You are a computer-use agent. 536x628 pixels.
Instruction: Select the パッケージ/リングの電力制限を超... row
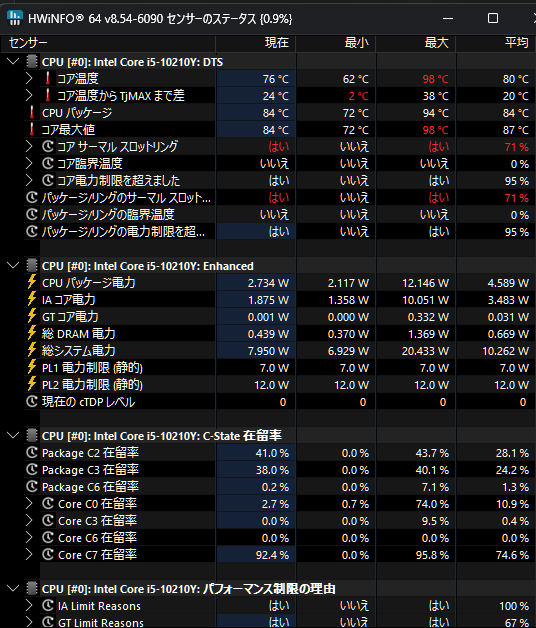click(123, 231)
